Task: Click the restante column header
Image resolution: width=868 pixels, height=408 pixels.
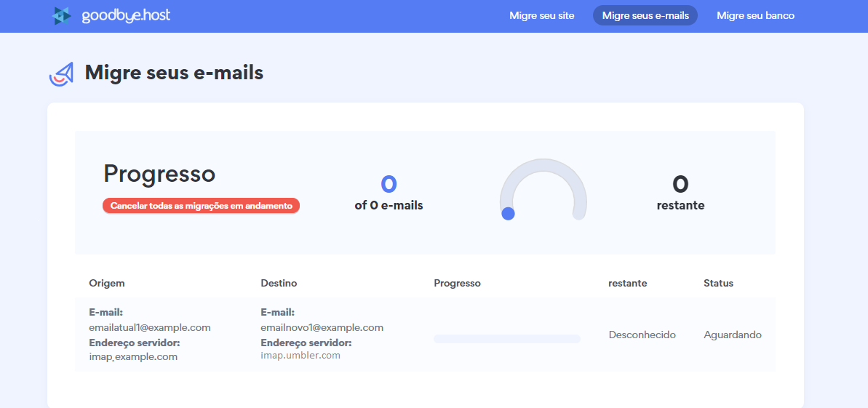Action: (x=627, y=283)
